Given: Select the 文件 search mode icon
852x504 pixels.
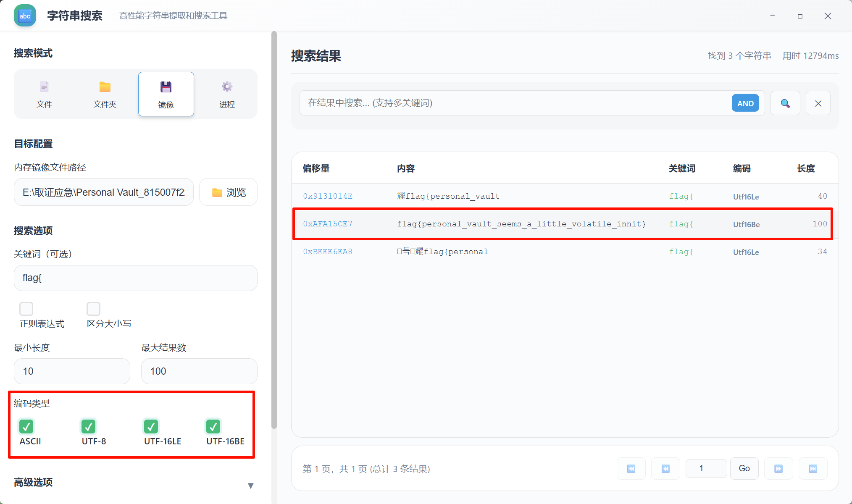Looking at the screenshot, I should (44, 94).
